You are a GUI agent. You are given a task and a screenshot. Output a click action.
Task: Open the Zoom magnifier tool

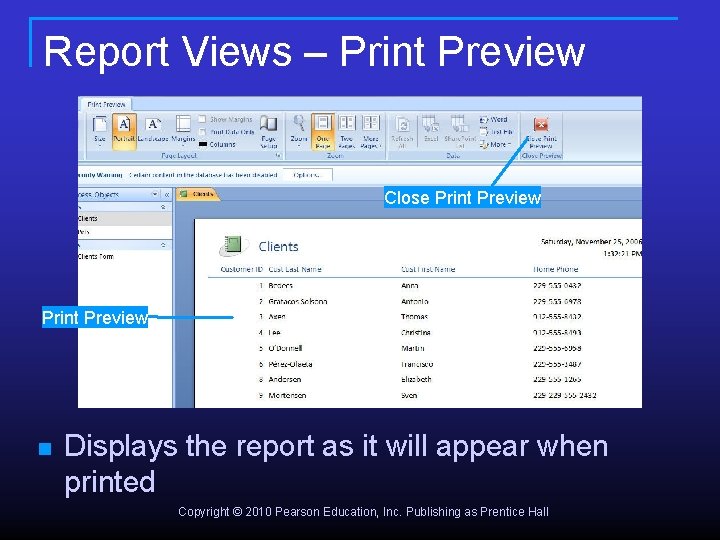point(299,131)
